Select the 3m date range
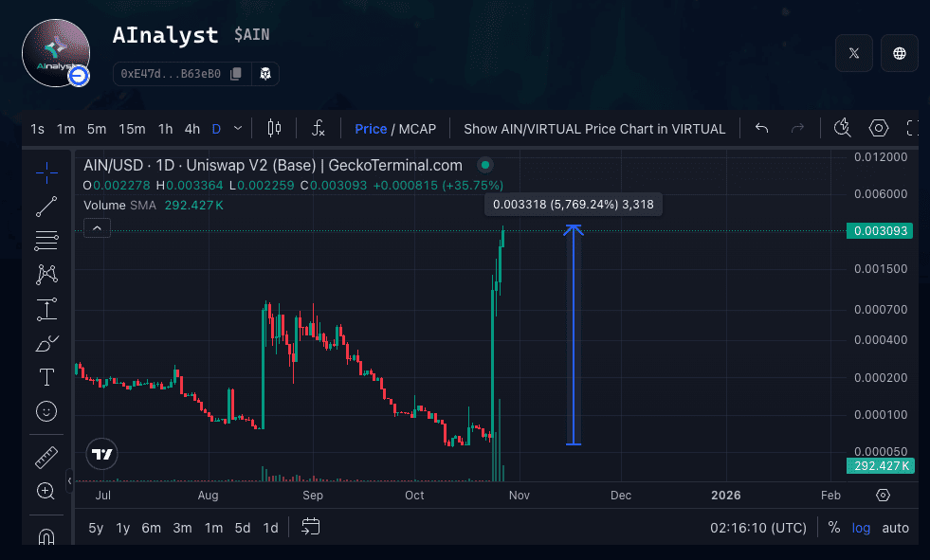The image size is (930, 560). pyautogui.click(x=182, y=528)
